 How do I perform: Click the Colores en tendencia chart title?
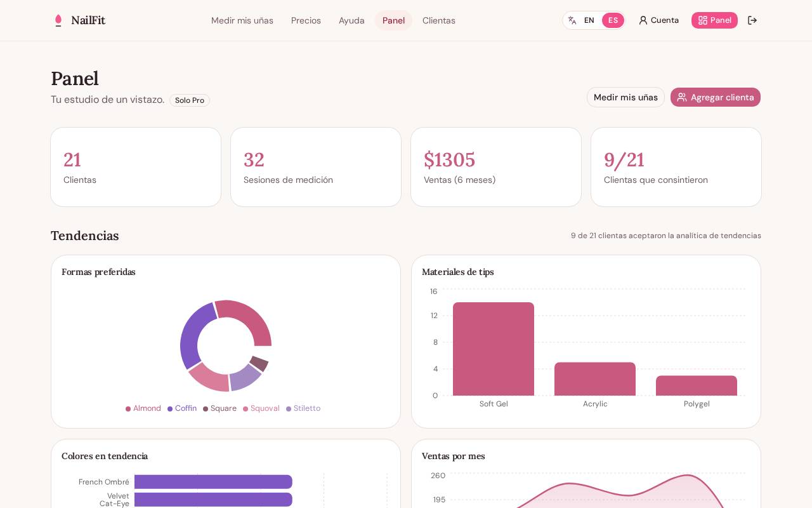point(105,456)
